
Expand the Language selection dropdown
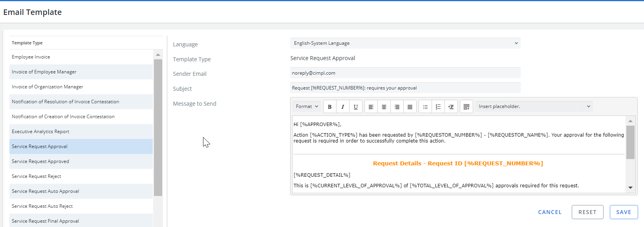pos(405,43)
